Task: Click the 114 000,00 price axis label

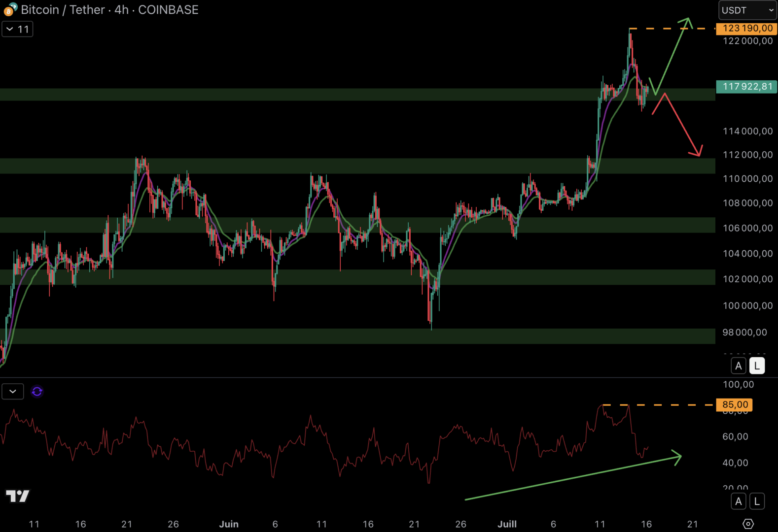Action: pyautogui.click(x=747, y=131)
